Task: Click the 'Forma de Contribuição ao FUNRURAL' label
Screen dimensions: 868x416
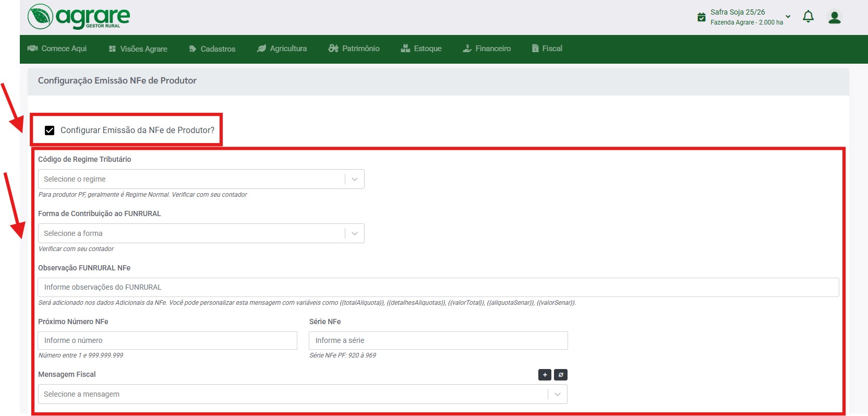Action: click(x=100, y=213)
